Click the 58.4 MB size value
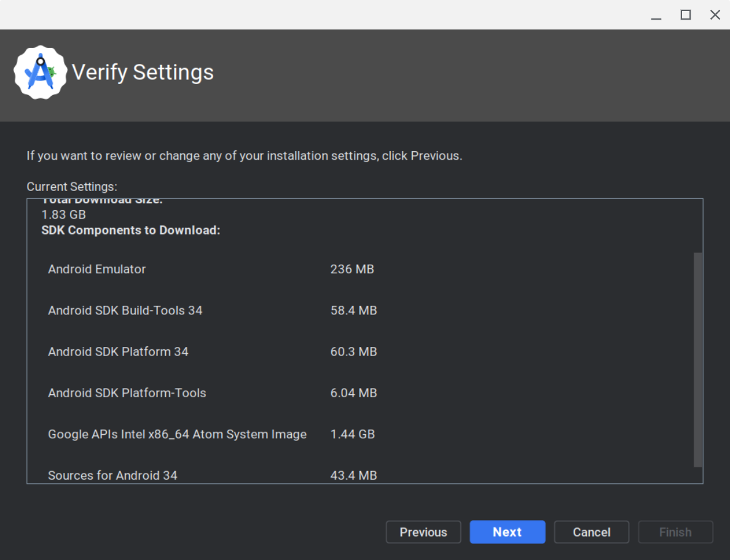Image resolution: width=730 pixels, height=560 pixels. point(353,310)
